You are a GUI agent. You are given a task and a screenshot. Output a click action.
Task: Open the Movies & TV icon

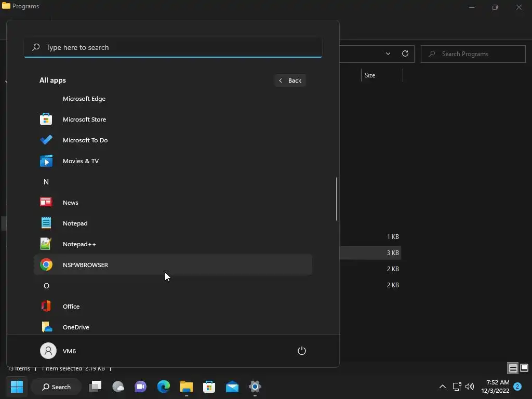point(46,161)
